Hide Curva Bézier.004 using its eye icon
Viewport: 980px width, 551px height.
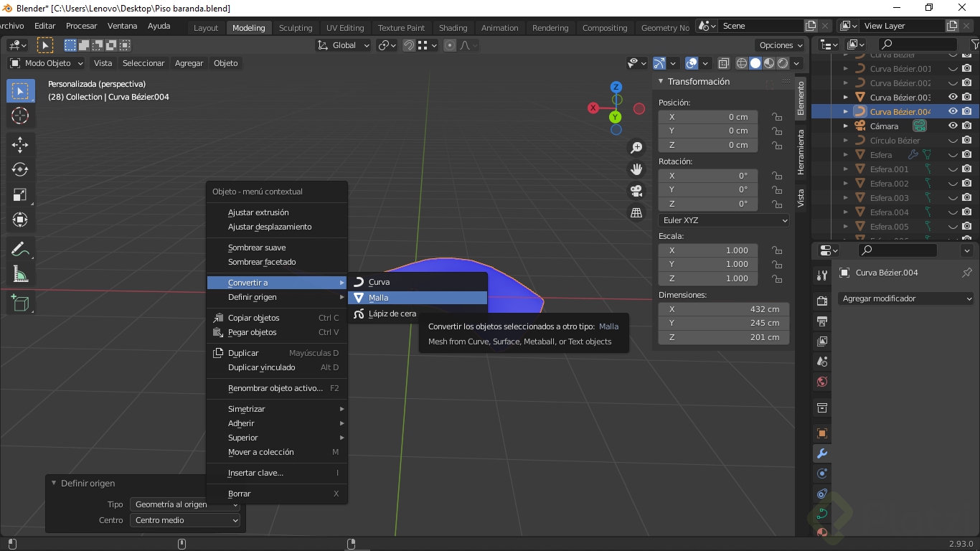point(953,112)
